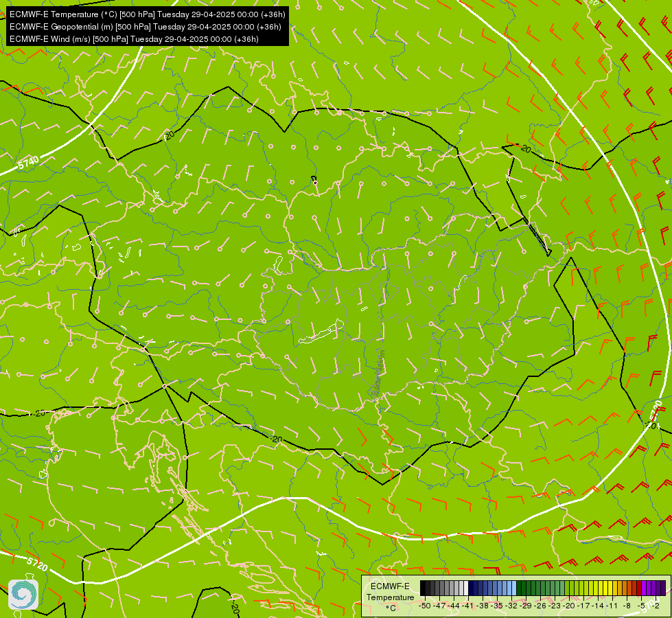Click the -23 tick label in legend
Screen dimensions: 672x618
click(555, 606)
